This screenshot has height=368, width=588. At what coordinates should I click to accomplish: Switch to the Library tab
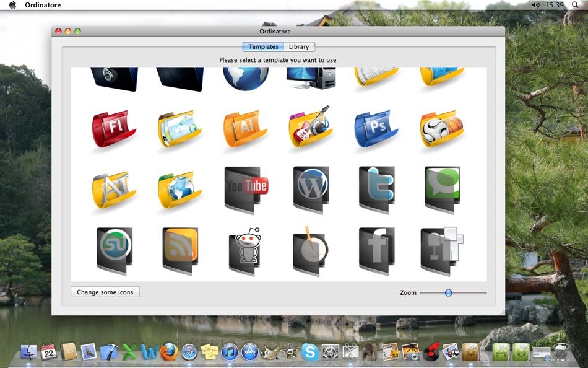click(x=299, y=46)
